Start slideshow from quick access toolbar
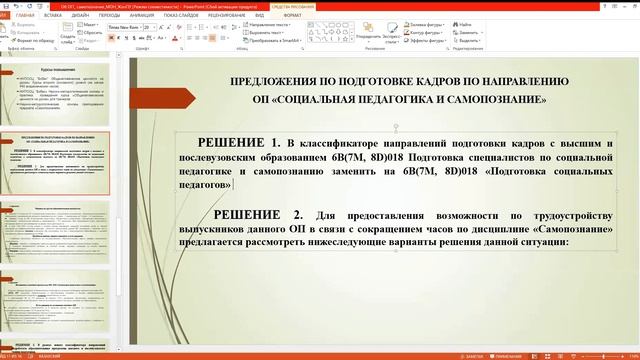The height and width of the screenshot is (360, 640). pyautogui.click(x=40, y=7)
